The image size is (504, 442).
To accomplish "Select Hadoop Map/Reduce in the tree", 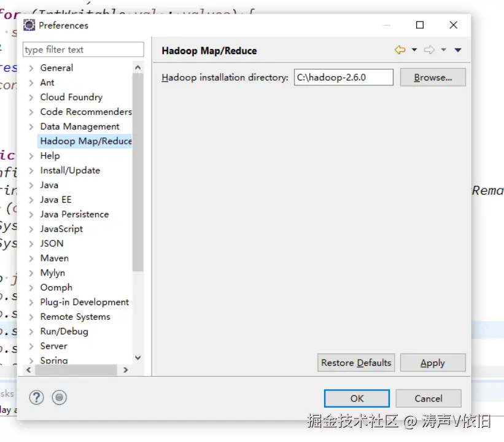I will click(86, 141).
